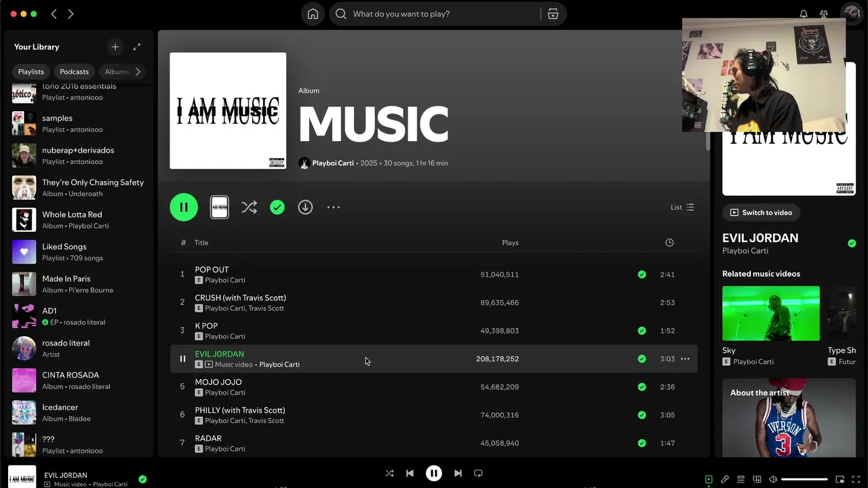This screenshot has height=488, width=868.
Task: Open EVIL J0RDAN title in side panel
Action: pos(760,238)
